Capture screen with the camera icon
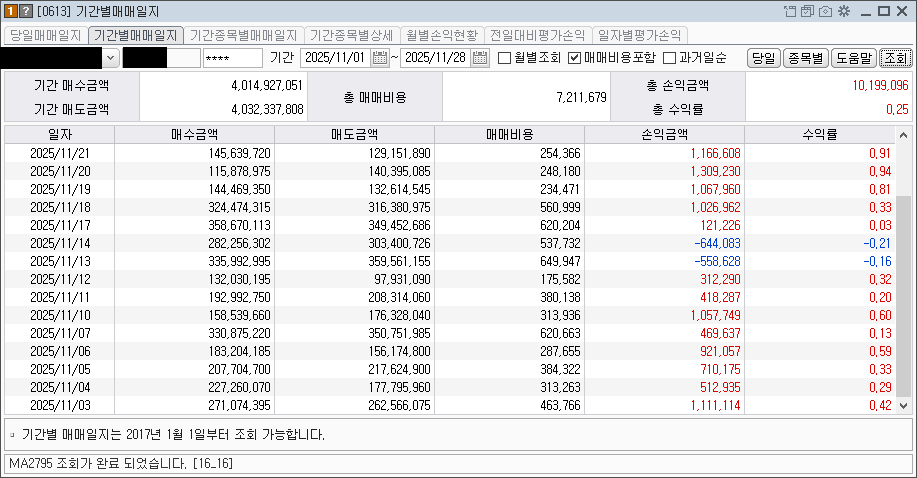The height and width of the screenshot is (478, 917). click(x=825, y=11)
